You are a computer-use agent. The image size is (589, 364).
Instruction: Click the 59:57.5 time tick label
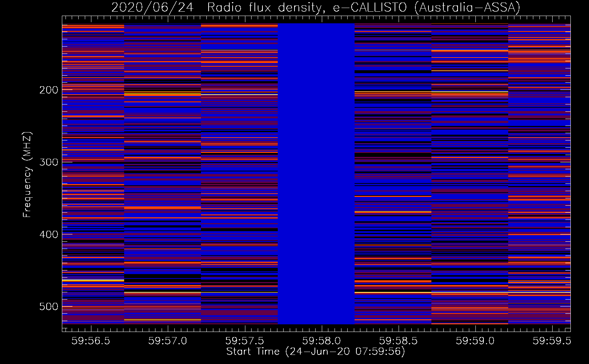pos(245,341)
